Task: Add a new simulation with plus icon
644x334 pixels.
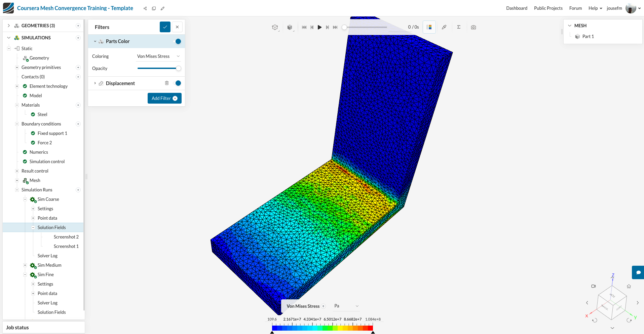Action: tap(78, 38)
